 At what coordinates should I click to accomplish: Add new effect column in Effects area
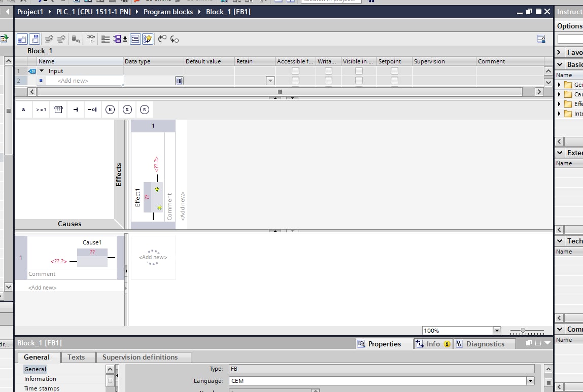coord(183,206)
